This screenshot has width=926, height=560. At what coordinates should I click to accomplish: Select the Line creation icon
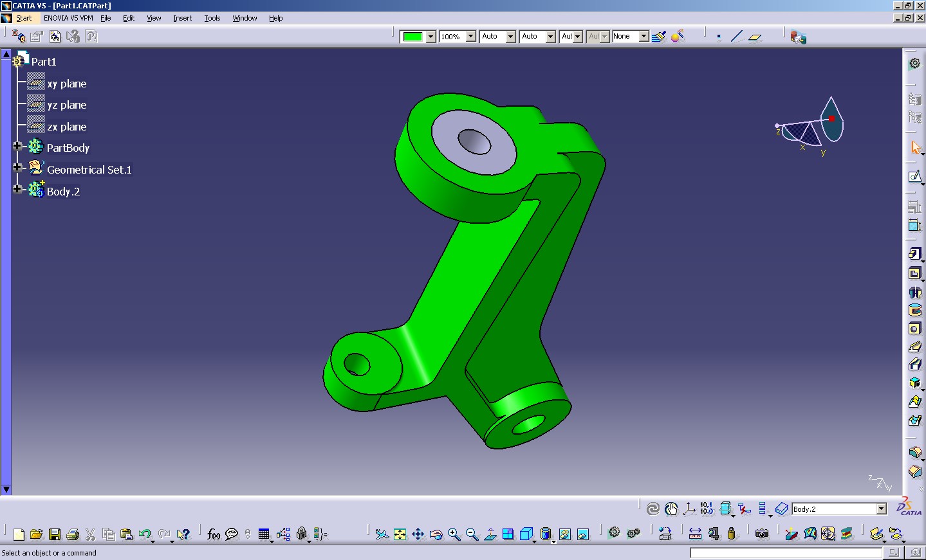[x=737, y=37]
